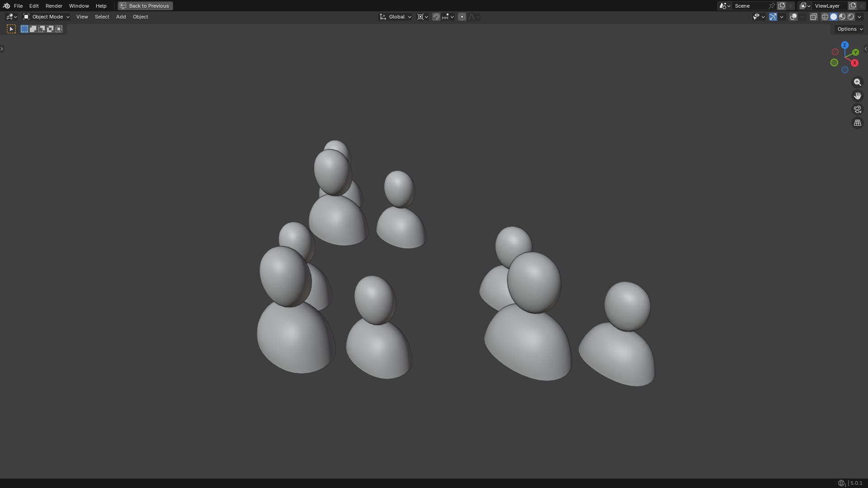Open the File menu

click(18, 6)
